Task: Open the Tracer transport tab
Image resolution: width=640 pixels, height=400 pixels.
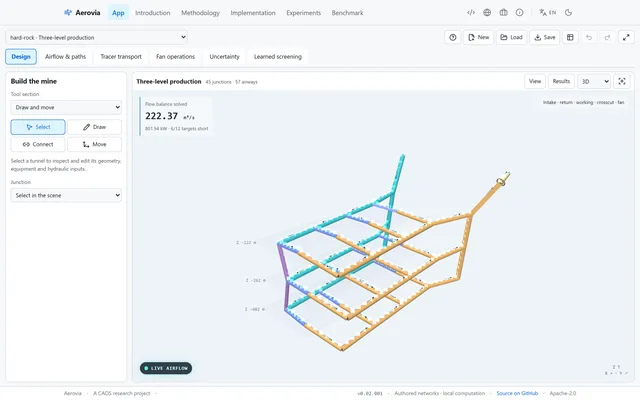Action: point(121,57)
